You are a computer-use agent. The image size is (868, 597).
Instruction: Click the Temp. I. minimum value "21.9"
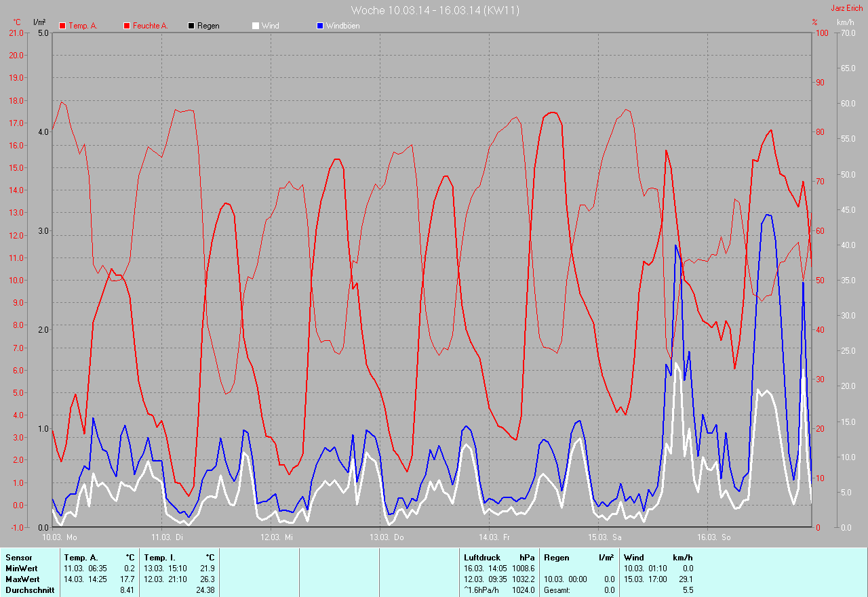pyautogui.click(x=207, y=569)
